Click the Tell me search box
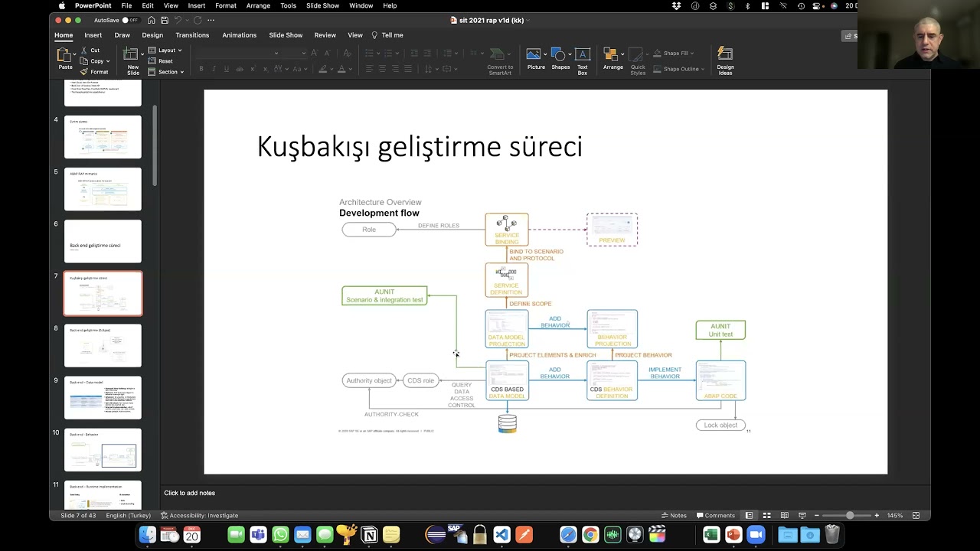Screen dimensions: 980x551 coord(387,35)
